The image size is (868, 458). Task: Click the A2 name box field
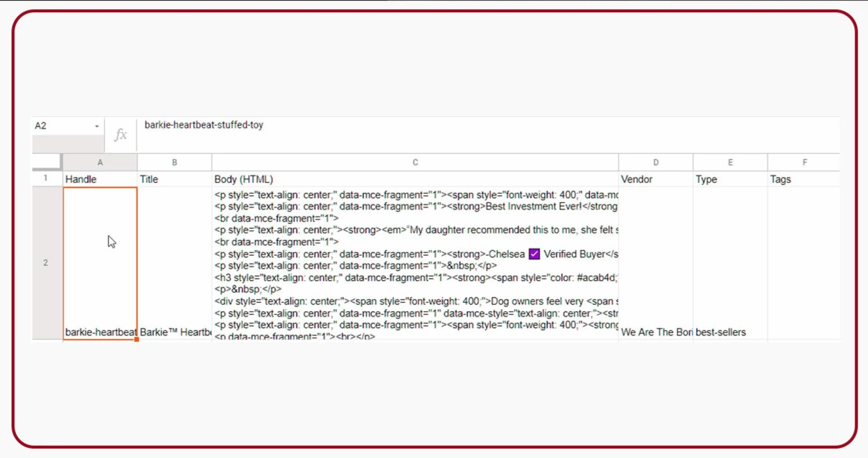click(68, 126)
